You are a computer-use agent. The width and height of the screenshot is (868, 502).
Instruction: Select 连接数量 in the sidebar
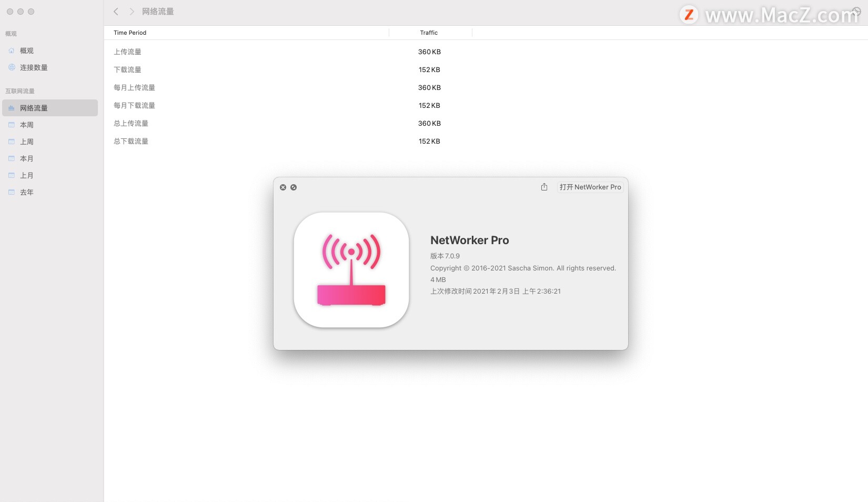point(50,67)
